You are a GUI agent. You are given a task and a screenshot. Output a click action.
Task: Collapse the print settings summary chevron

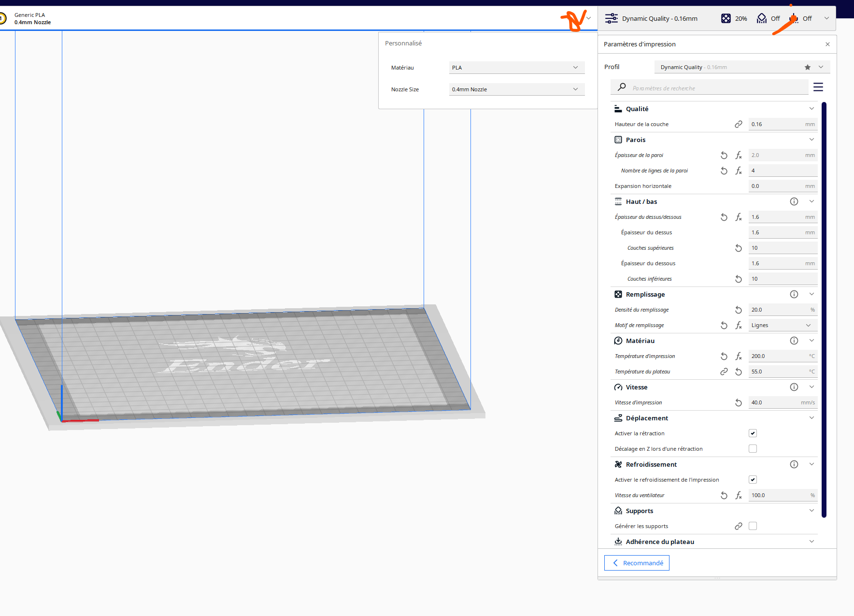pos(826,18)
